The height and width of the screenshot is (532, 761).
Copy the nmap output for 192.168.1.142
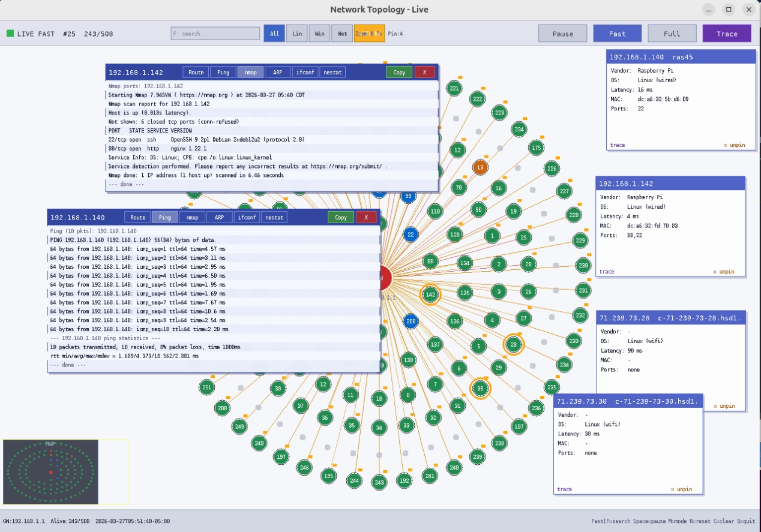(399, 71)
